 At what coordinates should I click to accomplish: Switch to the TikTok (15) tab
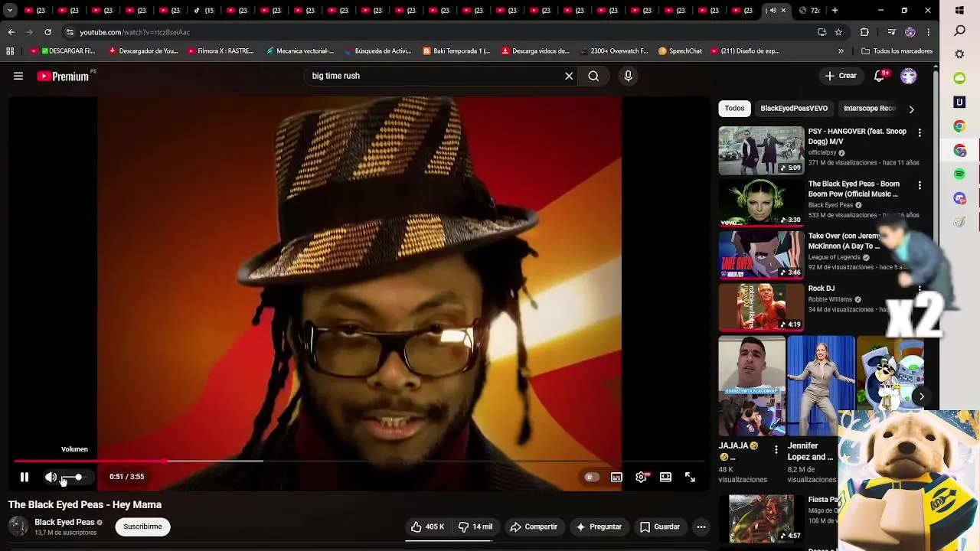tap(204, 11)
